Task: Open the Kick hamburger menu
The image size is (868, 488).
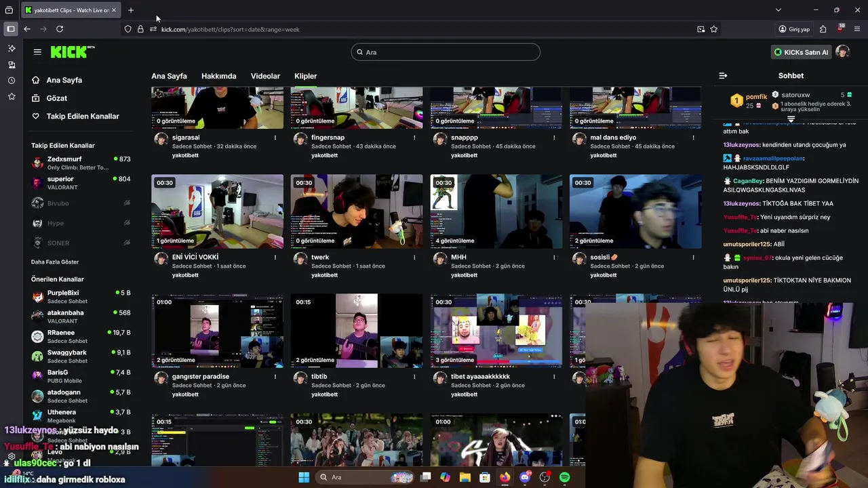Action: (37, 52)
